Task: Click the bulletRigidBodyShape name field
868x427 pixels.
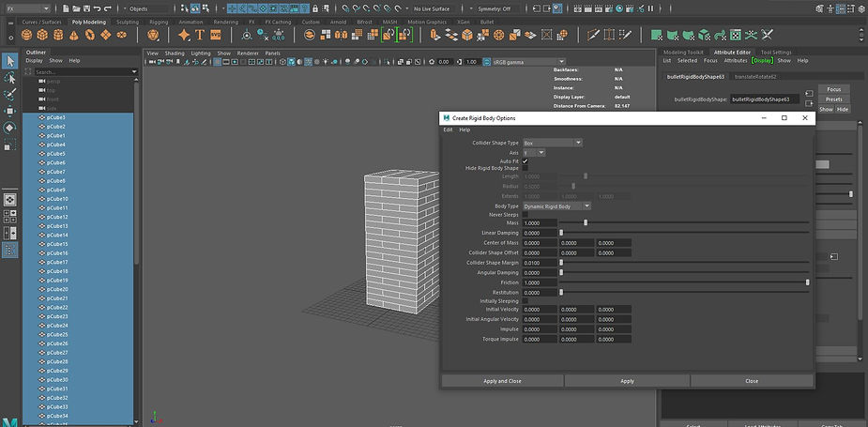Action: 765,99
